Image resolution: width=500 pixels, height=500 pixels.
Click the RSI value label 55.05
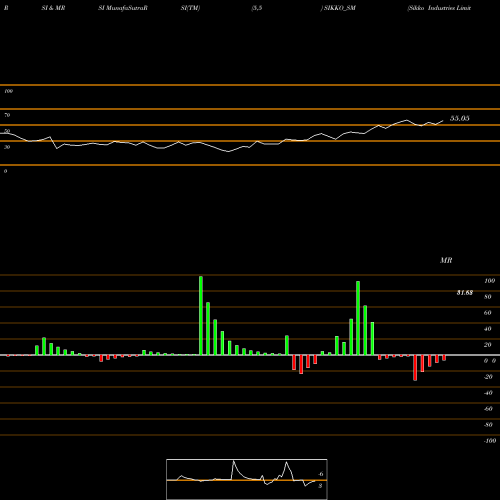point(460,118)
